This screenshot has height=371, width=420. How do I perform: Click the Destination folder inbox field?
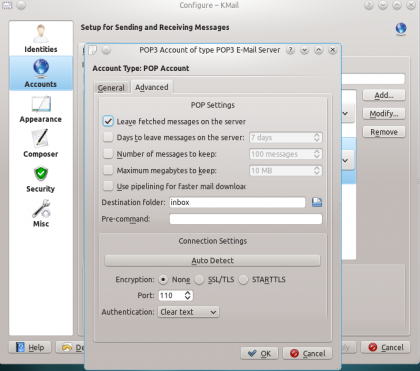click(x=237, y=202)
